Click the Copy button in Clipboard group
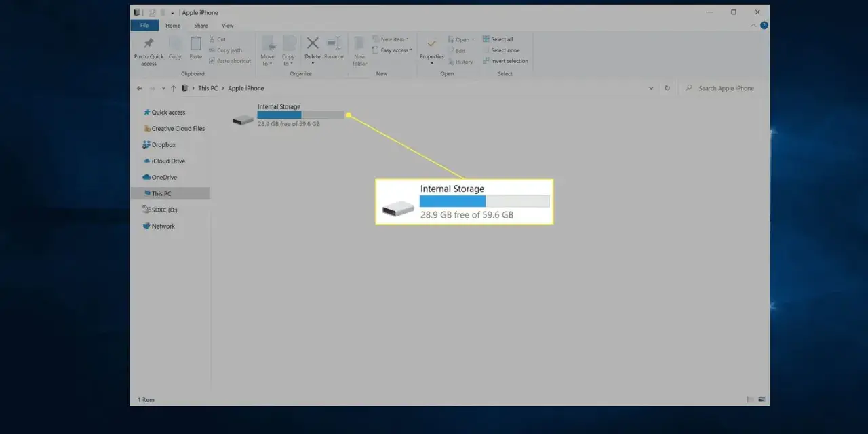This screenshot has width=868, height=434. pyautogui.click(x=175, y=48)
